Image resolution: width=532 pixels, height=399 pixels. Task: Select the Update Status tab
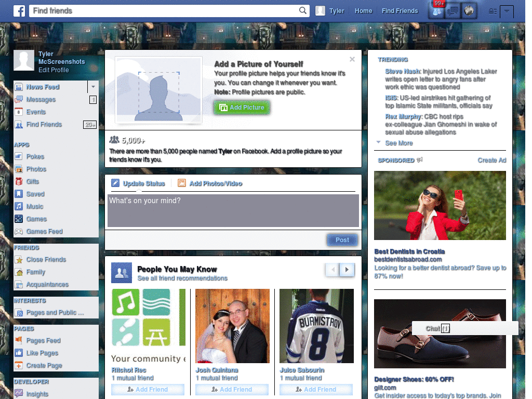coord(138,183)
